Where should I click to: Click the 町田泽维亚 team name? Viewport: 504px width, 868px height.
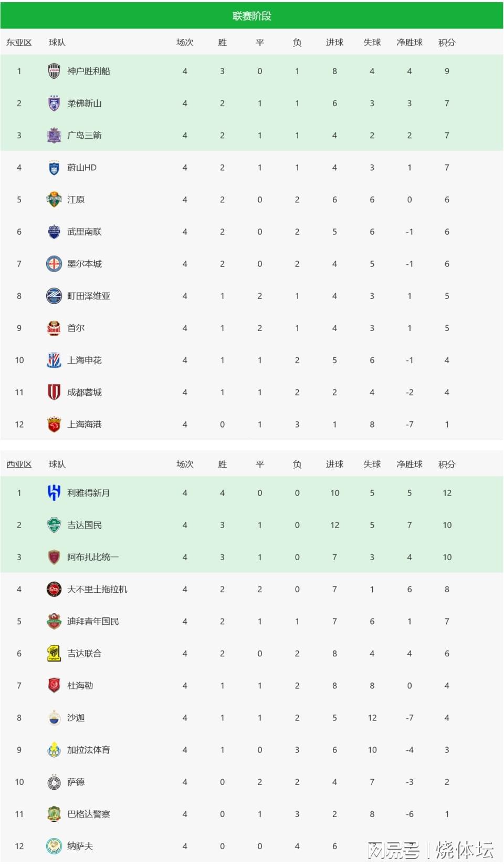[x=89, y=296]
